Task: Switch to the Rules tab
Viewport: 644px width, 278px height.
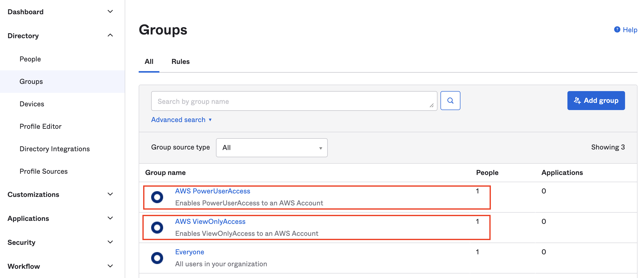Action: 181,62
